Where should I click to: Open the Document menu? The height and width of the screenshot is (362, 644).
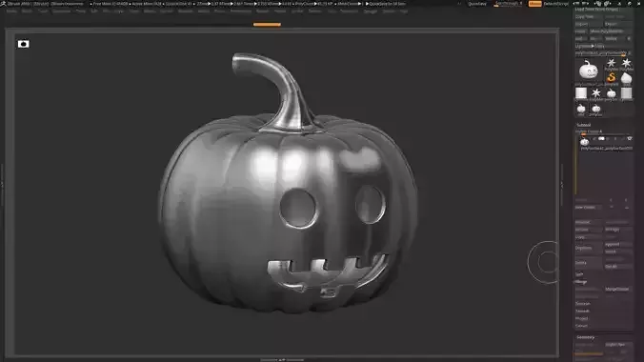[x=62, y=11]
